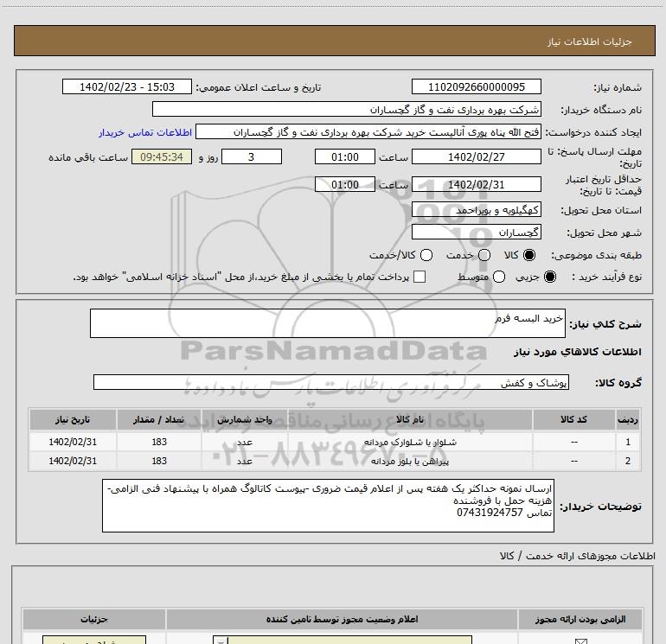Click the تاریخ نیاز column header
This screenshot has height=644, width=666.
pyautogui.click(x=73, y=419)
